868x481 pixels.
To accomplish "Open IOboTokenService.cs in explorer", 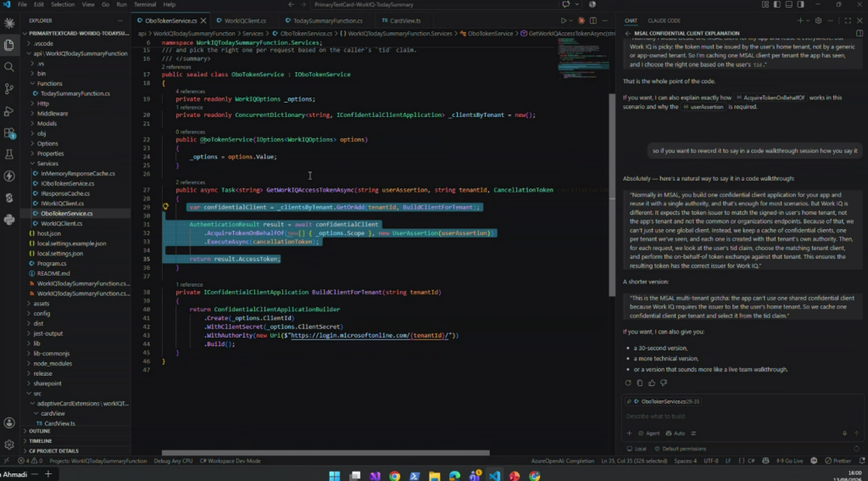I will coord(68,183).
